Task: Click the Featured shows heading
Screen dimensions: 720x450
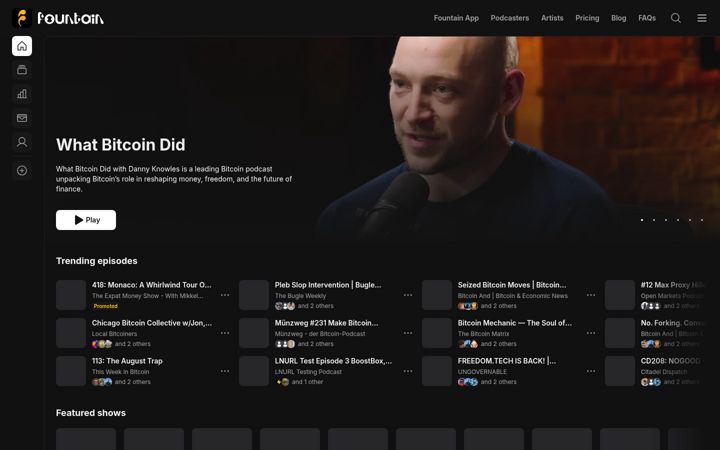Action: (91, 413)
